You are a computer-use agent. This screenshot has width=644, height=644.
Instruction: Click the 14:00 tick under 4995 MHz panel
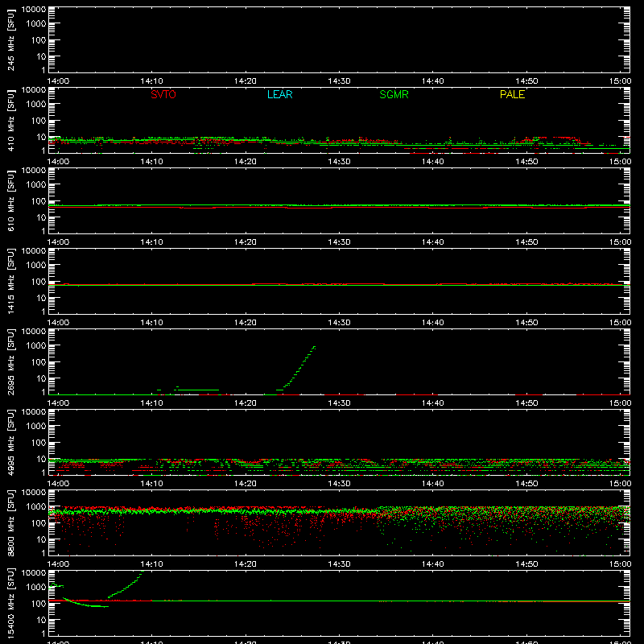coord(58,484)
